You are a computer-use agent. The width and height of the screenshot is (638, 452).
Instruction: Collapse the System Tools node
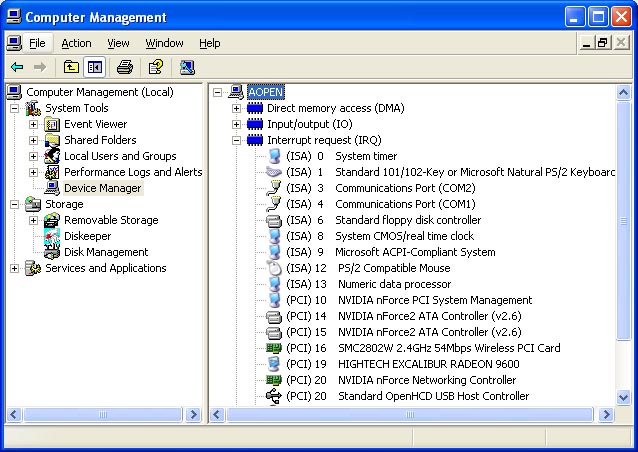(x=14, y=108)
